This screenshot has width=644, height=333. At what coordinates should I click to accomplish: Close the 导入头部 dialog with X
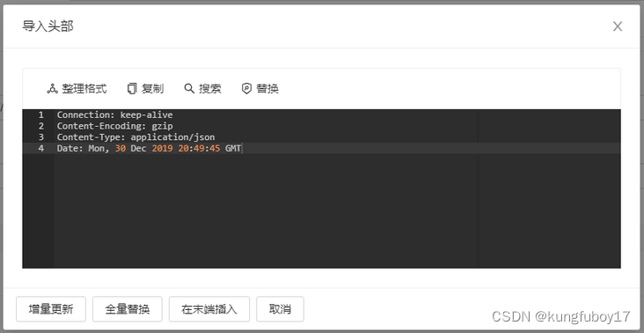point(618,26)
